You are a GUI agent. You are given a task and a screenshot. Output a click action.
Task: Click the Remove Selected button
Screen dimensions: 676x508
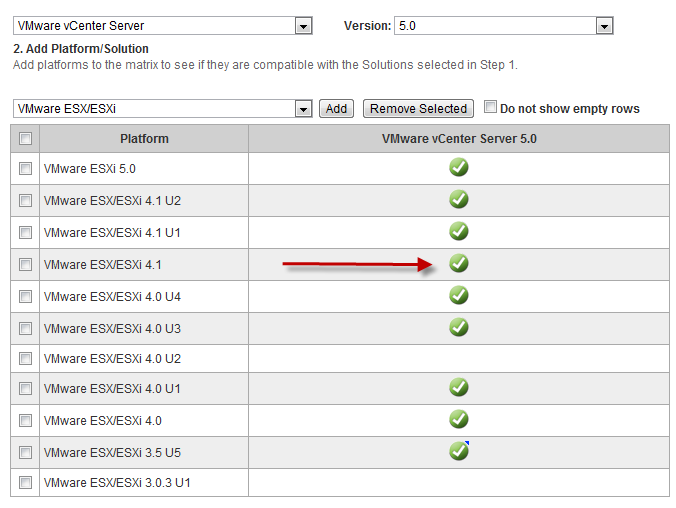pos(418,109)
